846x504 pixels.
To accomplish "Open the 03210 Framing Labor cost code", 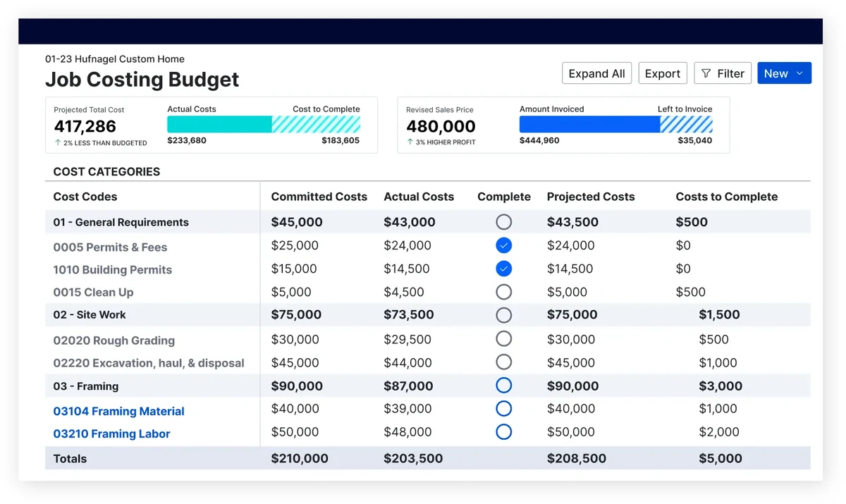I will (x=112, y=434).
